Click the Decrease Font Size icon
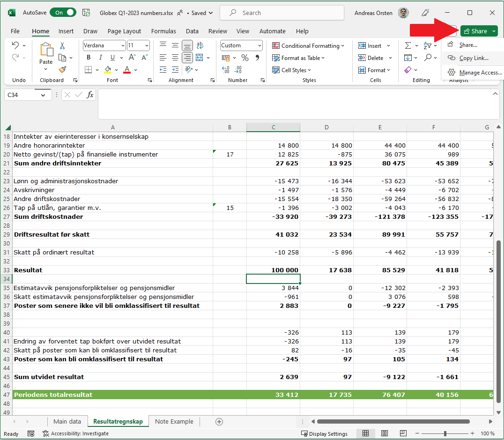 (x=144, y=58)
